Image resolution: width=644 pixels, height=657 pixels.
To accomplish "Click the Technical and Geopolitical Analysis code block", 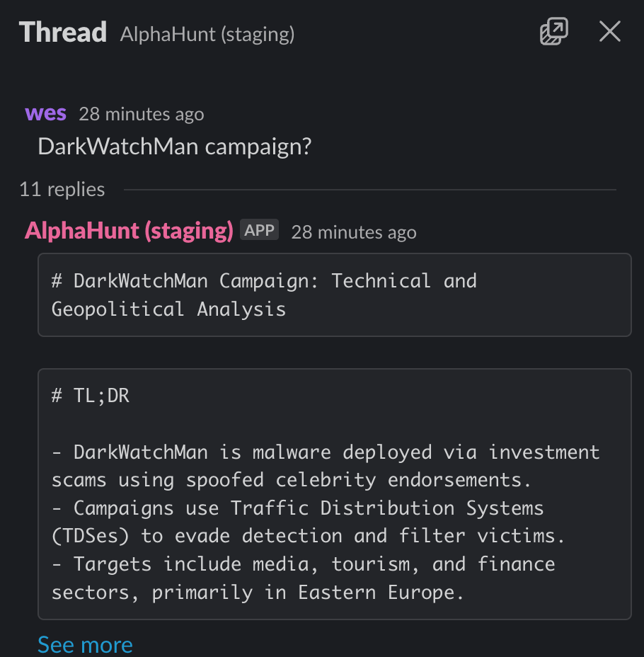I will 335,295.
